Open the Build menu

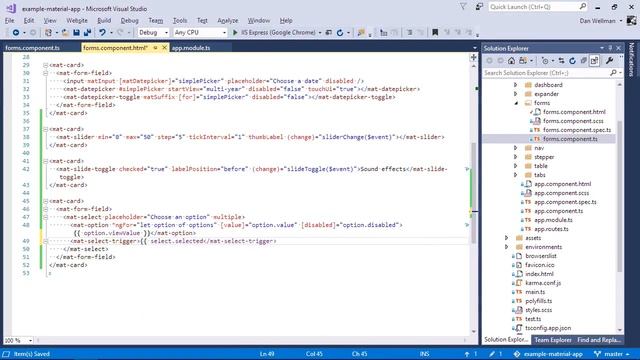tap(104, 20)
